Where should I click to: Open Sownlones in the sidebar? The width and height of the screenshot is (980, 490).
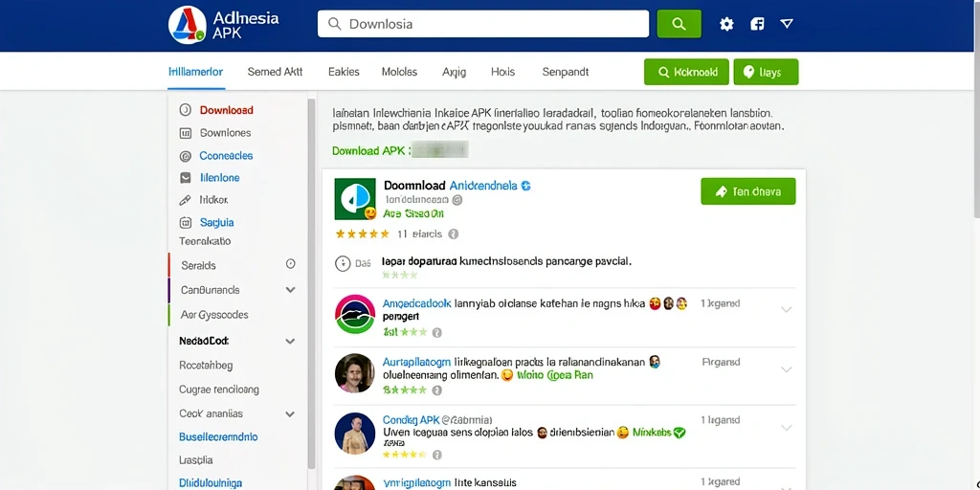tap(225, 132)
